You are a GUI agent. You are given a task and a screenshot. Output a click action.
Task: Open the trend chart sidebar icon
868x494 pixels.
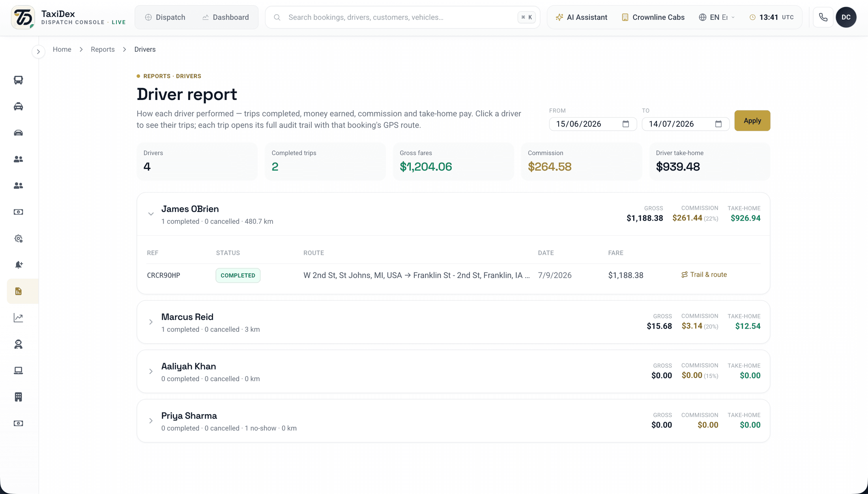18,318
